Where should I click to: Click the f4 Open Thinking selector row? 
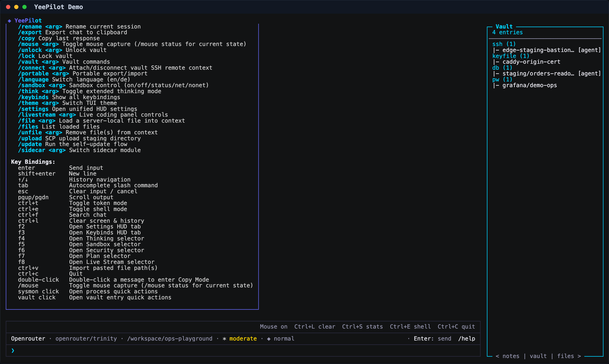[81, 239]
